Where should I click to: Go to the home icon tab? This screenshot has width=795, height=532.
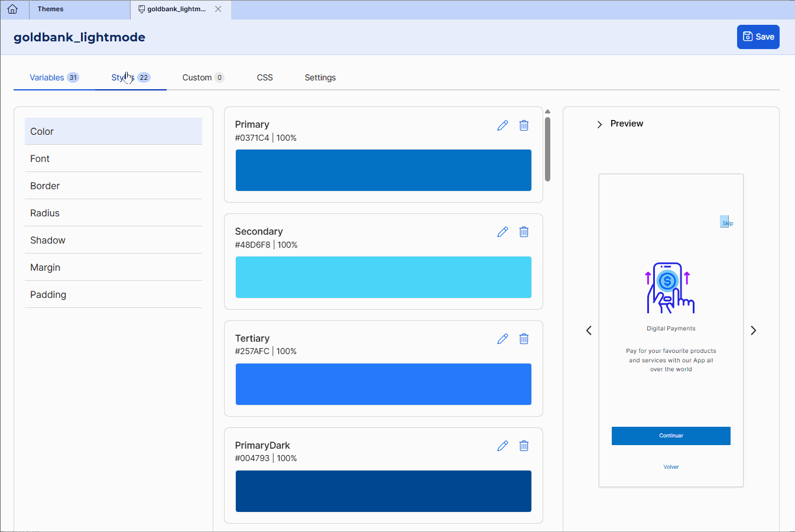(x=12, y=9)
